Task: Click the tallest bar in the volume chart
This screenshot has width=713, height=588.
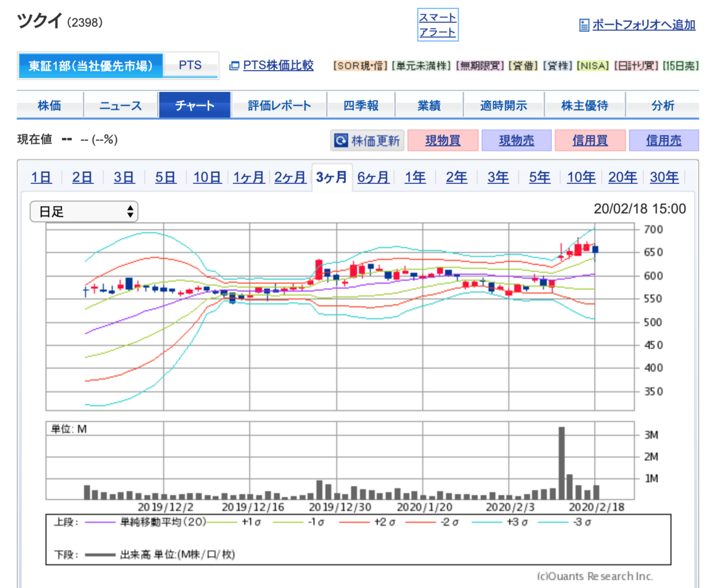Action: (561, 463)
